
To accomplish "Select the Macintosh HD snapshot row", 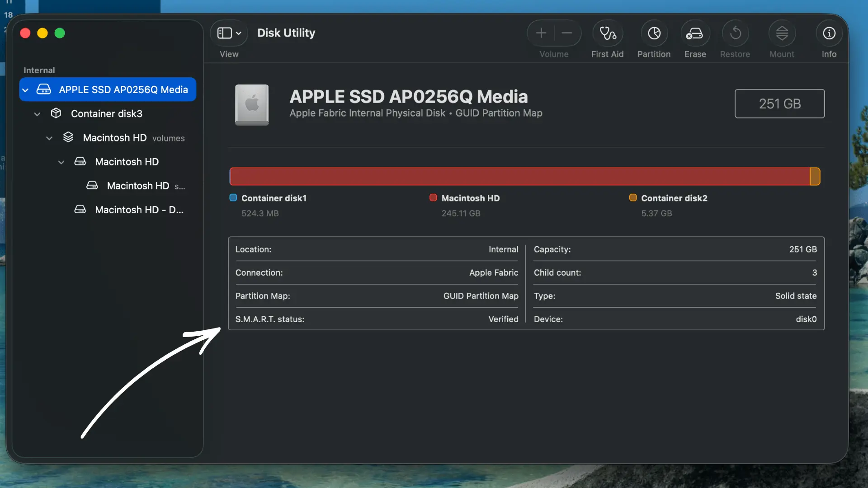I will (x=108, y=186).
